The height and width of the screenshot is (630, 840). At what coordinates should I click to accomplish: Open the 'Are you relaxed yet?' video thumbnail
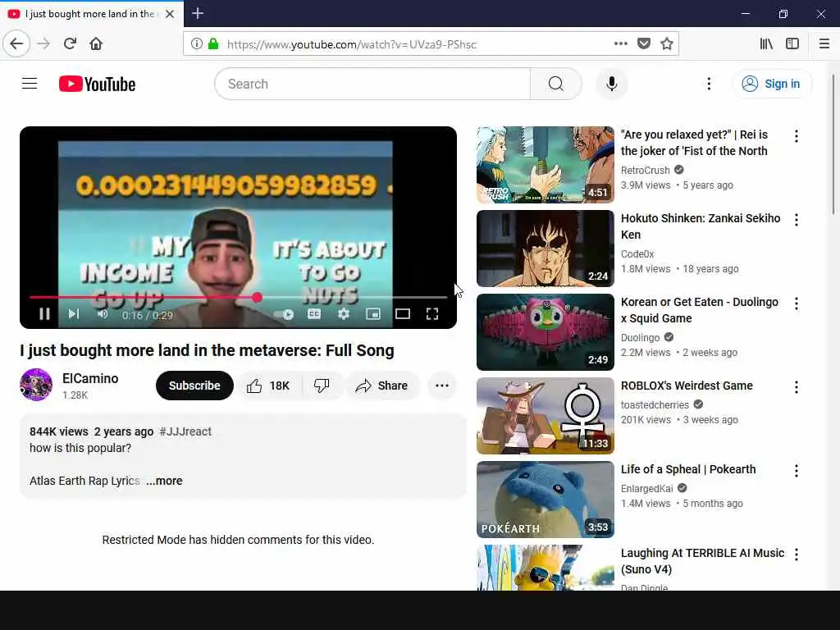[546, 165]
